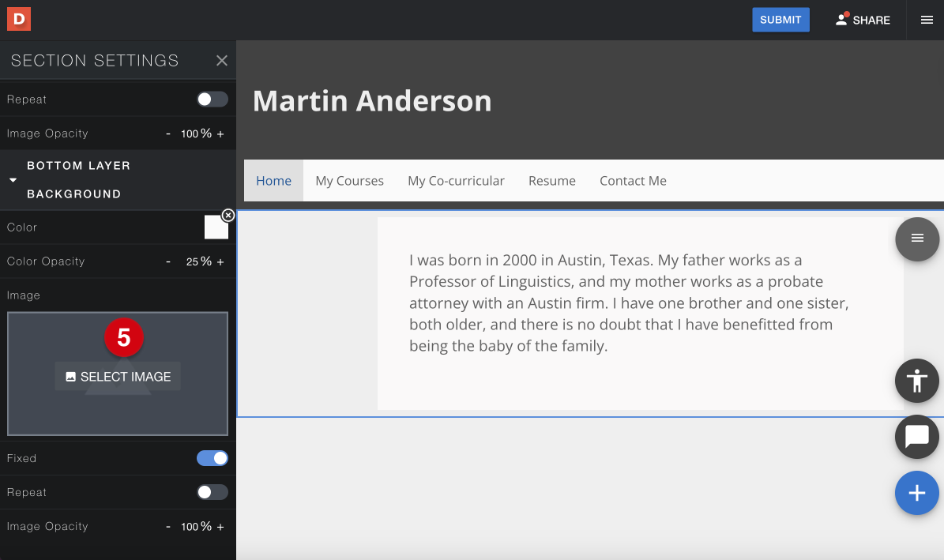Click the 25 Color Opacity value field
Viewport: 944px width, 560px height.
click(x=192, y=261)
